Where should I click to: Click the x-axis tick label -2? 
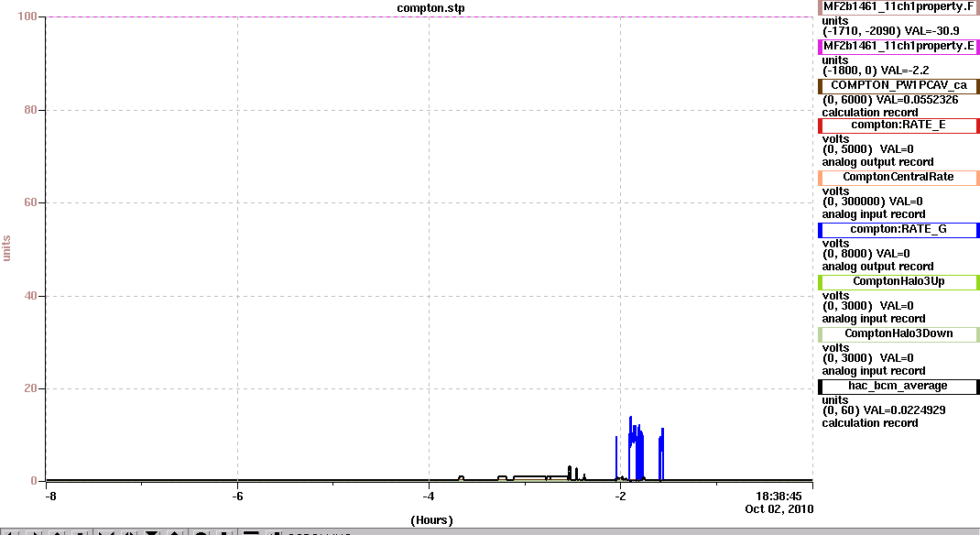tap(620, 497)
